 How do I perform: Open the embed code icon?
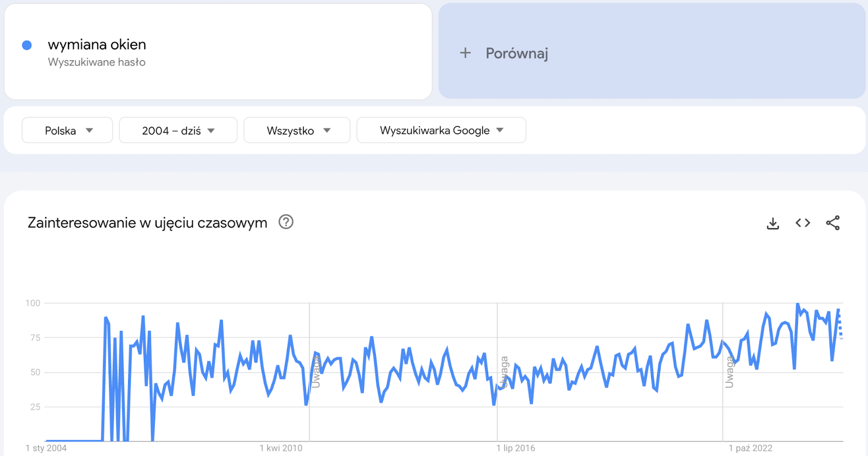tap(803, 223)
